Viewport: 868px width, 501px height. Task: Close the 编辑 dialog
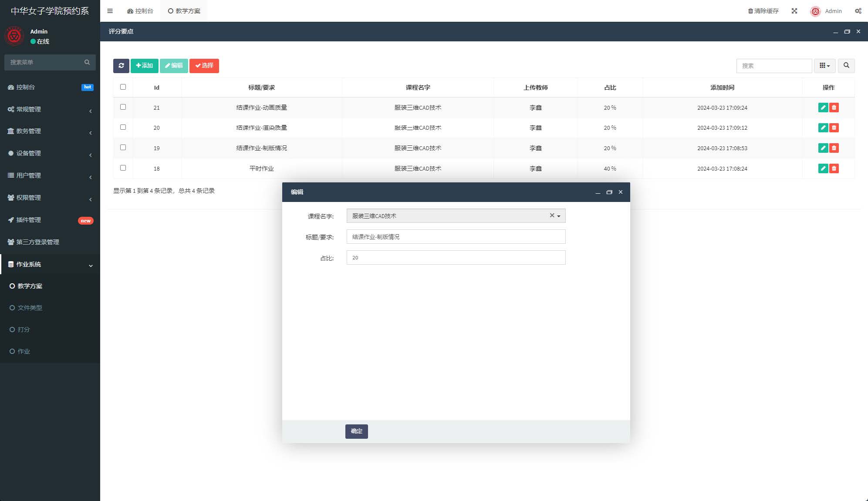tap(620, 192)
